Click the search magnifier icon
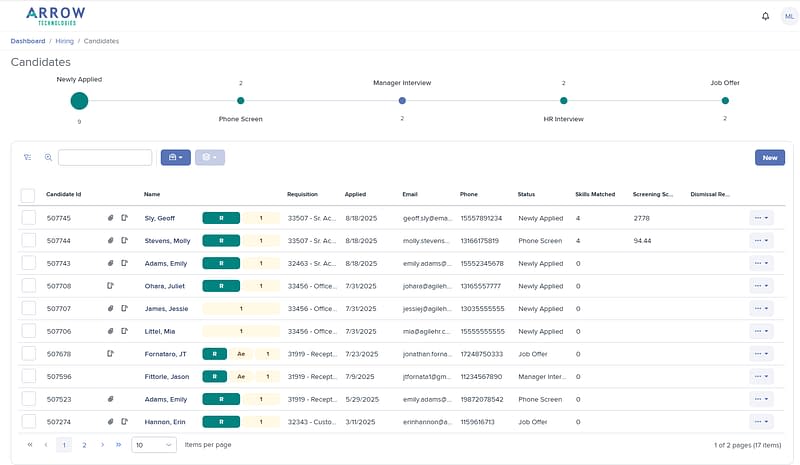800x465 pixels. coord(48,157)
